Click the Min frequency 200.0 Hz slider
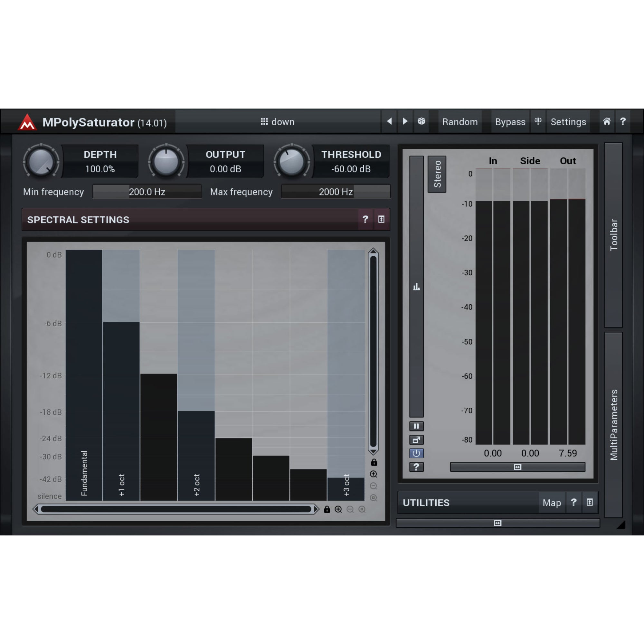The image size is (644, 644). [x=147, y=192]
